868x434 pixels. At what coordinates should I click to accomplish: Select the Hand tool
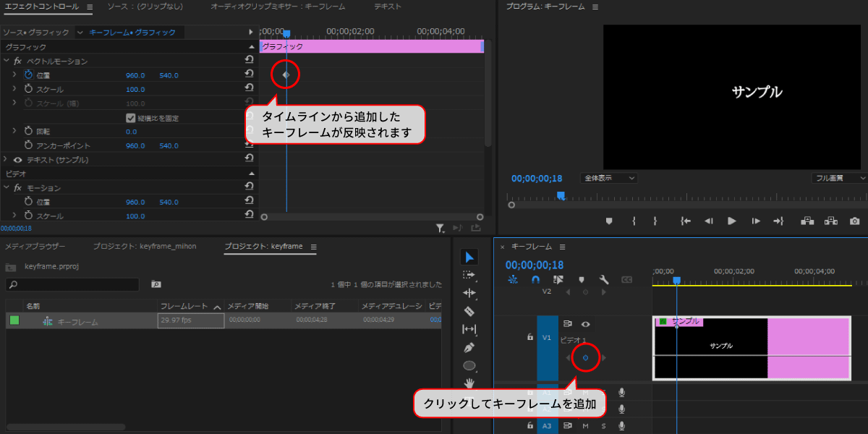469,383
